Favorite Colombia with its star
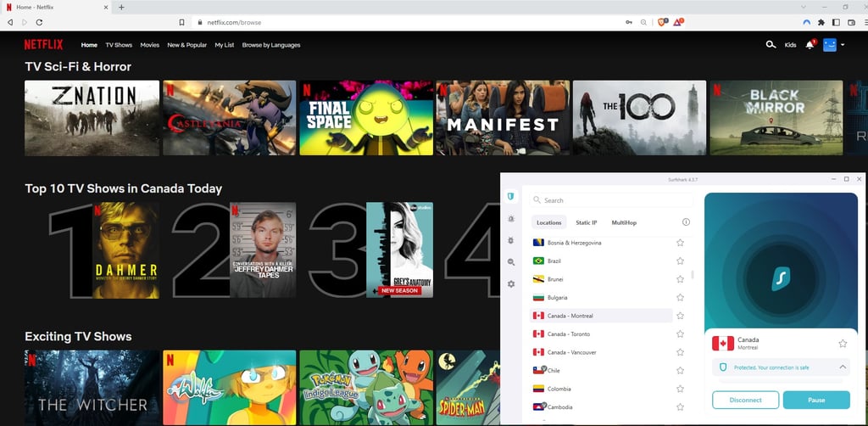Image resolution: width=868 pixels, height=426 pixels. pos(681,389)
